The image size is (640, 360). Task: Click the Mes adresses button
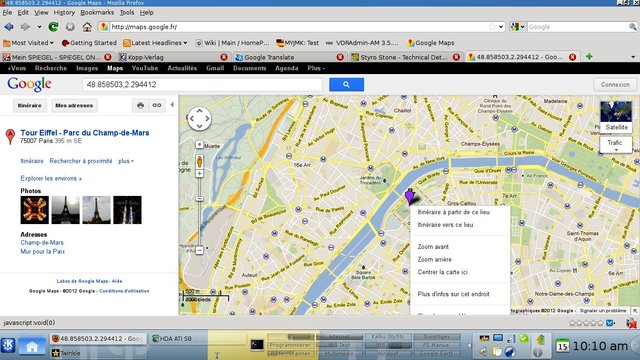(x=74, y=105)
